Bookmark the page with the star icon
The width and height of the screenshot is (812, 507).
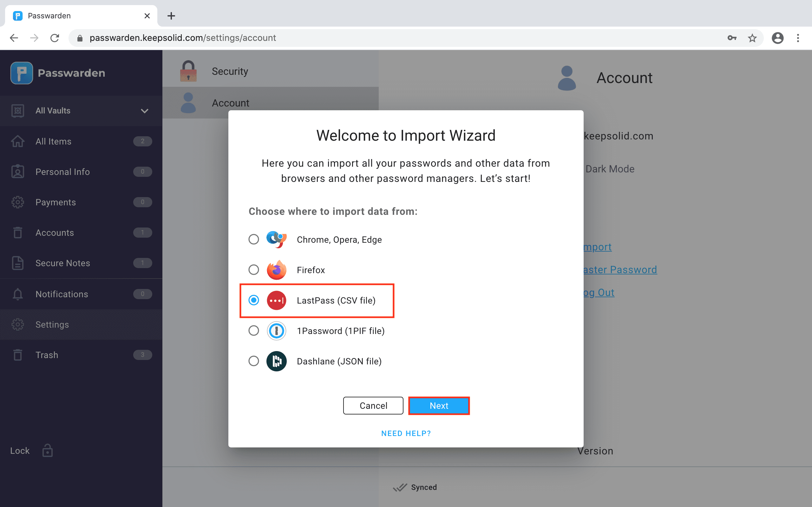click(752, 38)
